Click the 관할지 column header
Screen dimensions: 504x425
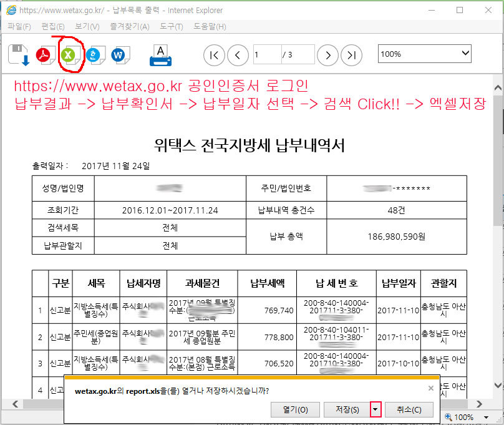[443, 283]
